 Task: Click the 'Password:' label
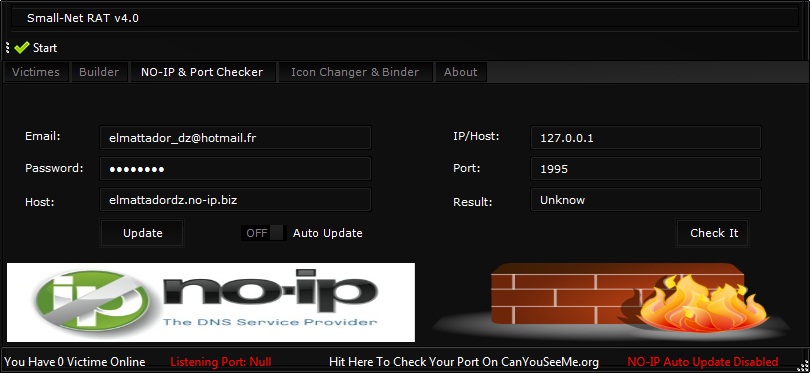point(54,168)
